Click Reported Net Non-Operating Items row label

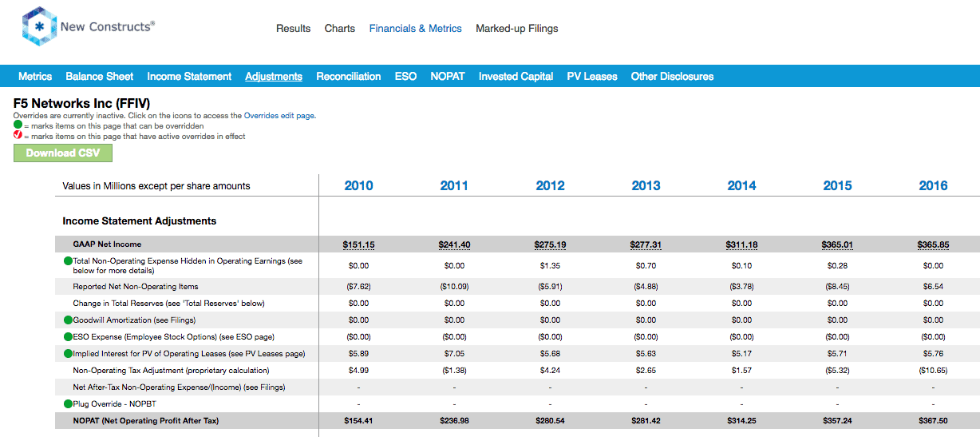(136, 287)
